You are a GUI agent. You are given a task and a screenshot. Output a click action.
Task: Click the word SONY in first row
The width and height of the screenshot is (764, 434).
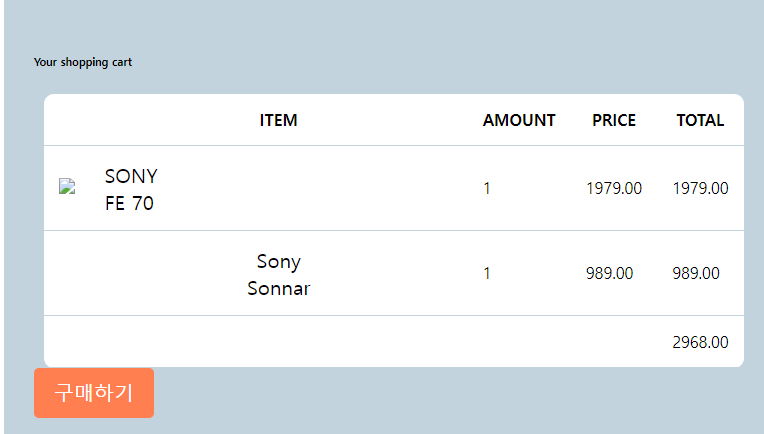(131, 176)
